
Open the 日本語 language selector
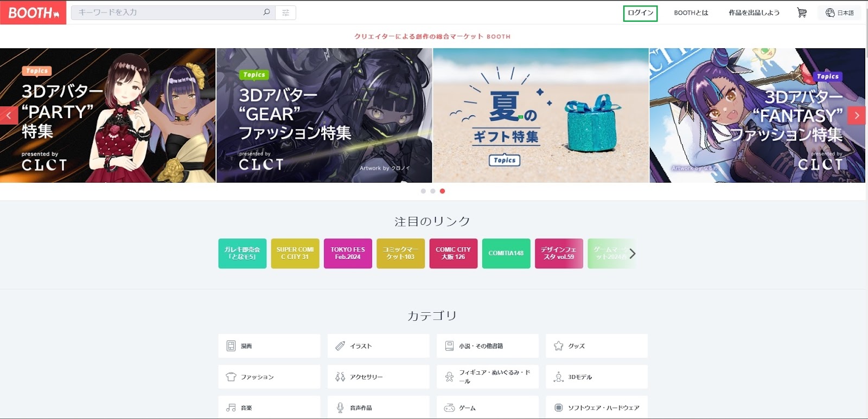839,12
